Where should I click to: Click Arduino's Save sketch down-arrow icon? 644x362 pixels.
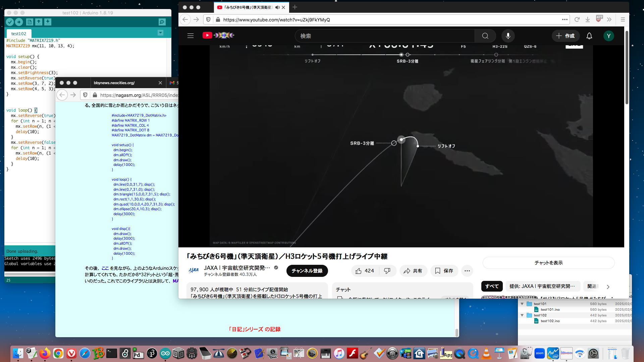tap(48, 22)
